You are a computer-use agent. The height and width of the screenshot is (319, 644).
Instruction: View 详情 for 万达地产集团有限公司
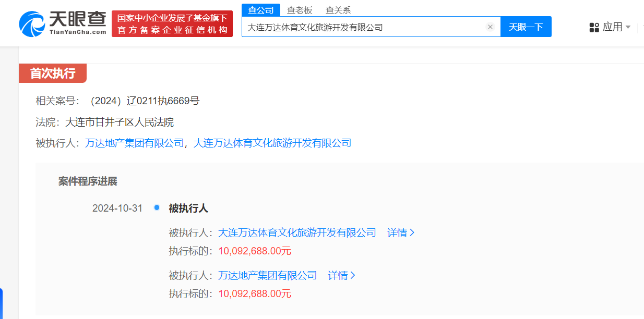coord(342,275)
